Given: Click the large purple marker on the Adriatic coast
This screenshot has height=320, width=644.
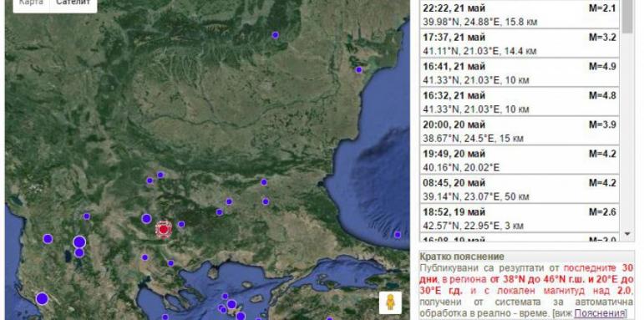Looking at the screenshot, I should click(x=42, y=298).
